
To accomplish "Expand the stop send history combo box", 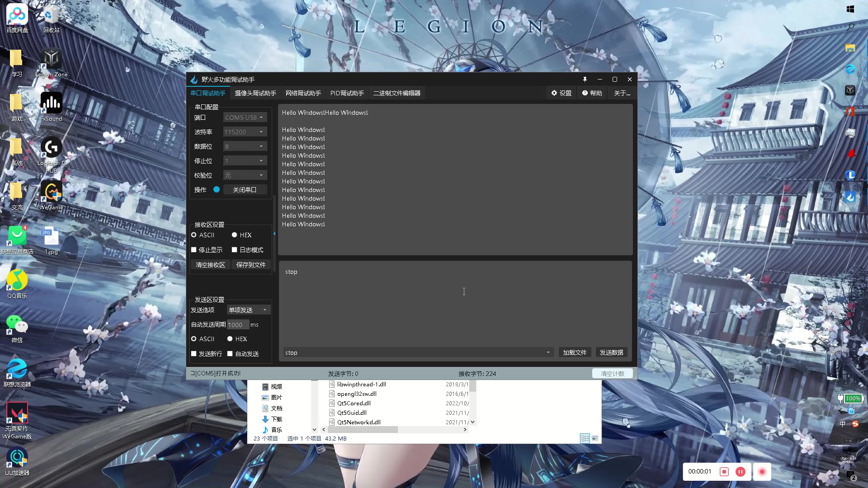I will pos(548,352).
